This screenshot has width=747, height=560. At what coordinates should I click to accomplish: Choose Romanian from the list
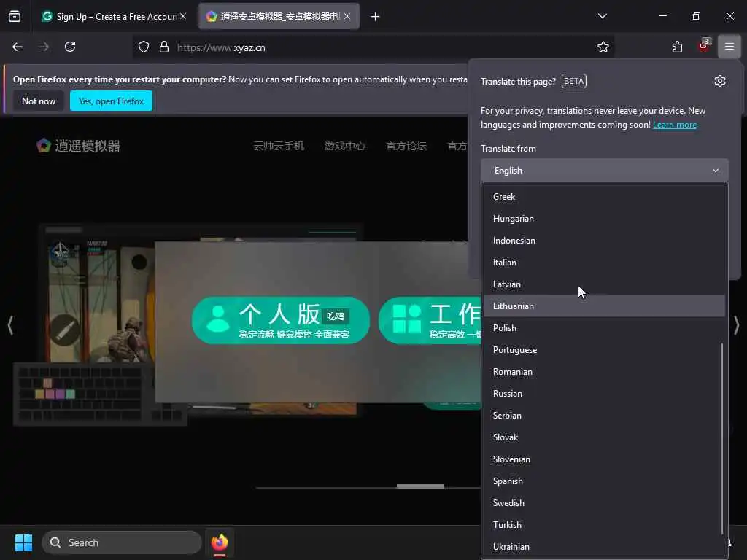(605, 372)
